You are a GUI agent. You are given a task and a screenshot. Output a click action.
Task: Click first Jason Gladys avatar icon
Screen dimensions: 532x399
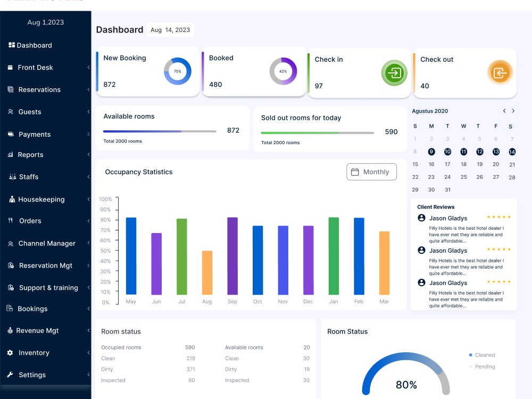pyautogui.click(x=421, y=218)
